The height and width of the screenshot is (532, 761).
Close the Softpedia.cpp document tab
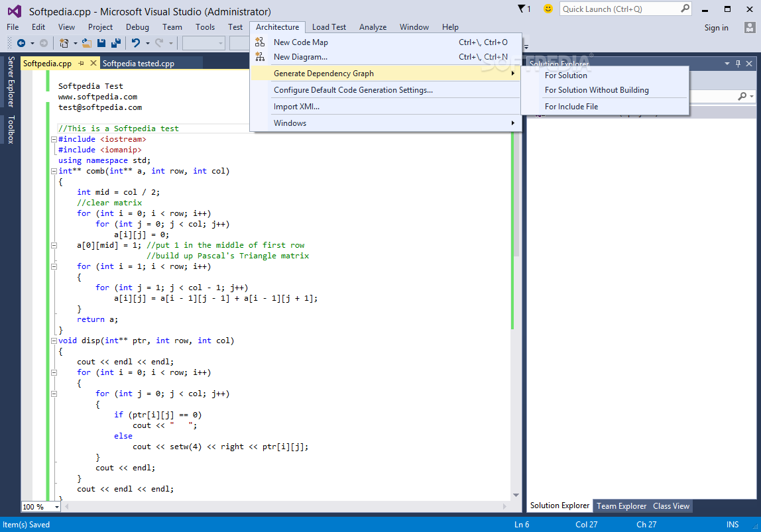[93, 63]
